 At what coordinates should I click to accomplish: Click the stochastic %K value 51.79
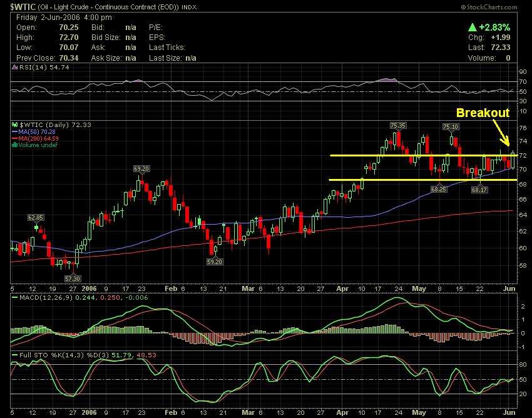pyautogui.click(x=123, y=355)
